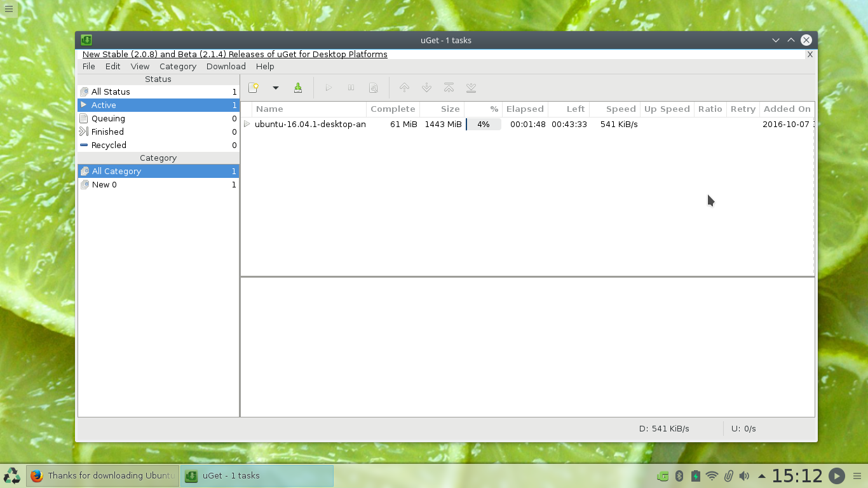
Task: Open the clipboard paperclip tray icon
Action: (x=729, y=476)
